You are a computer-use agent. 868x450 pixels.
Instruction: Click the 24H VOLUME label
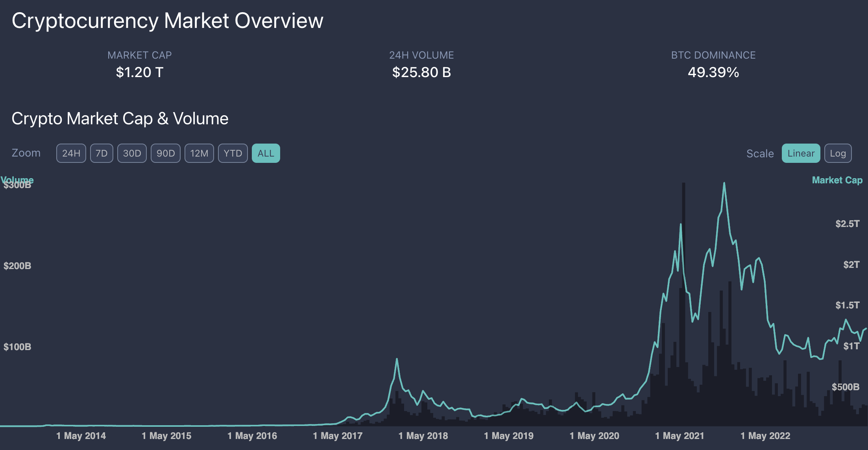[421, 55]
